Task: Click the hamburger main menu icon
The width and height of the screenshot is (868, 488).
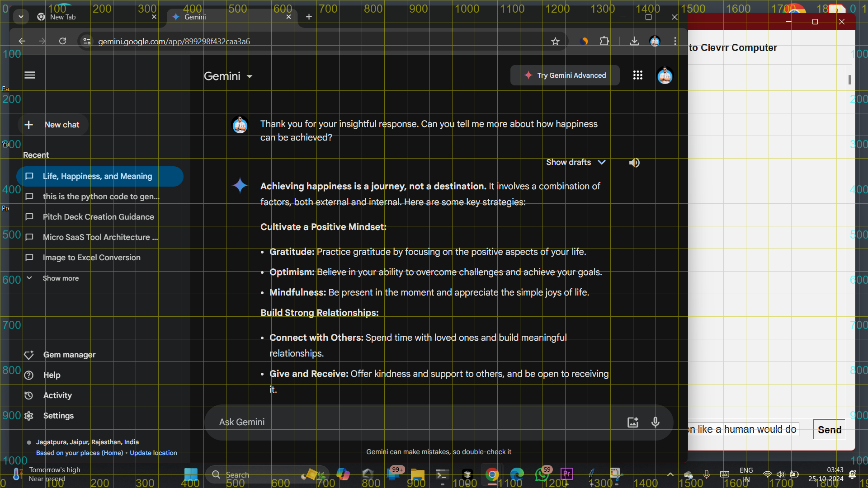Action: coord(30,75)
